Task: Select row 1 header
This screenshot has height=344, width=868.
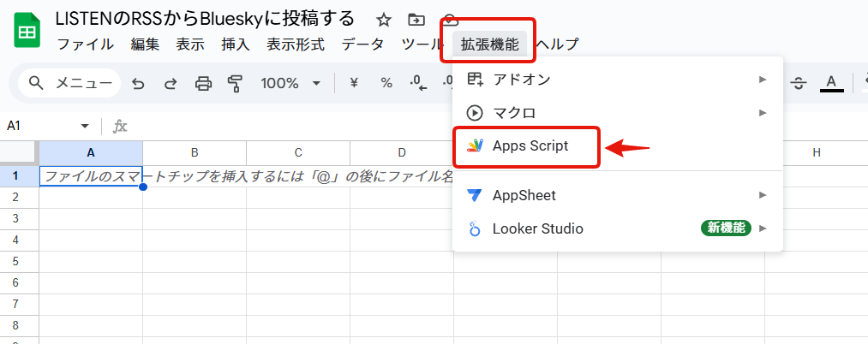Action: (15, 176)
